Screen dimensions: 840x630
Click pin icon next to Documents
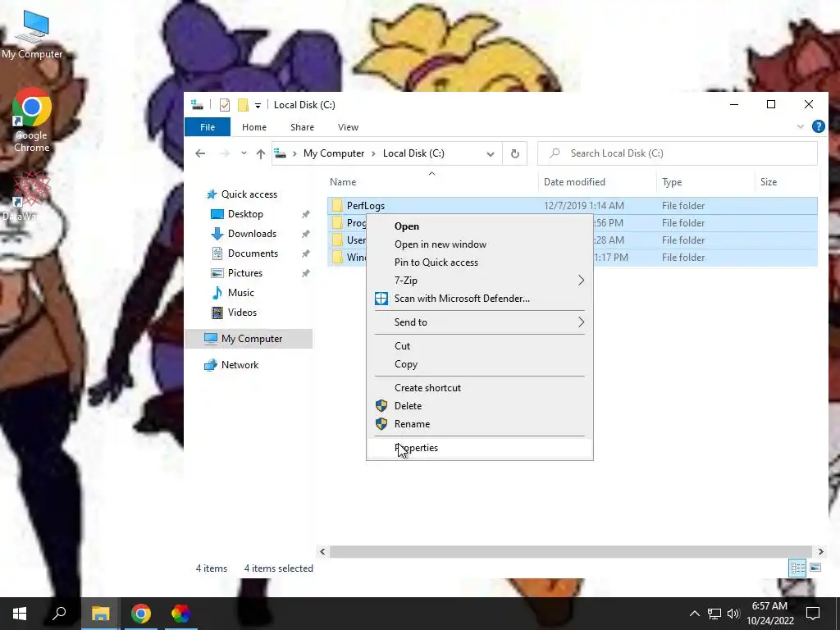(x=305, y=253)
